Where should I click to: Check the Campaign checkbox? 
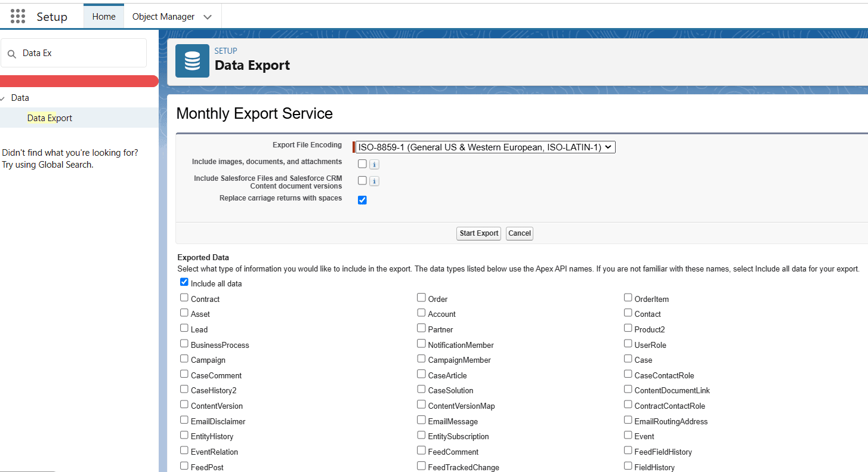(x=184, y=359)
